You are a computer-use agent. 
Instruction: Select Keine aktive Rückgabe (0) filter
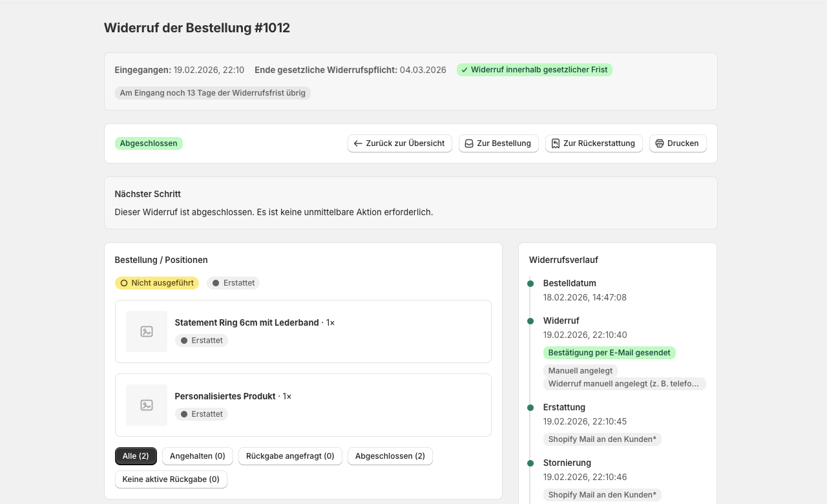click(171, 479)
